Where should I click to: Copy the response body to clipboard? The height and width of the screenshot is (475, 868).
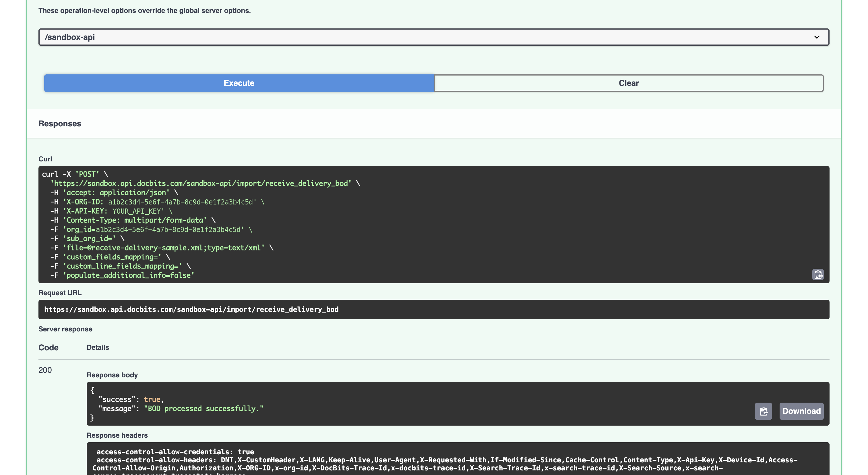coord(763,411)
